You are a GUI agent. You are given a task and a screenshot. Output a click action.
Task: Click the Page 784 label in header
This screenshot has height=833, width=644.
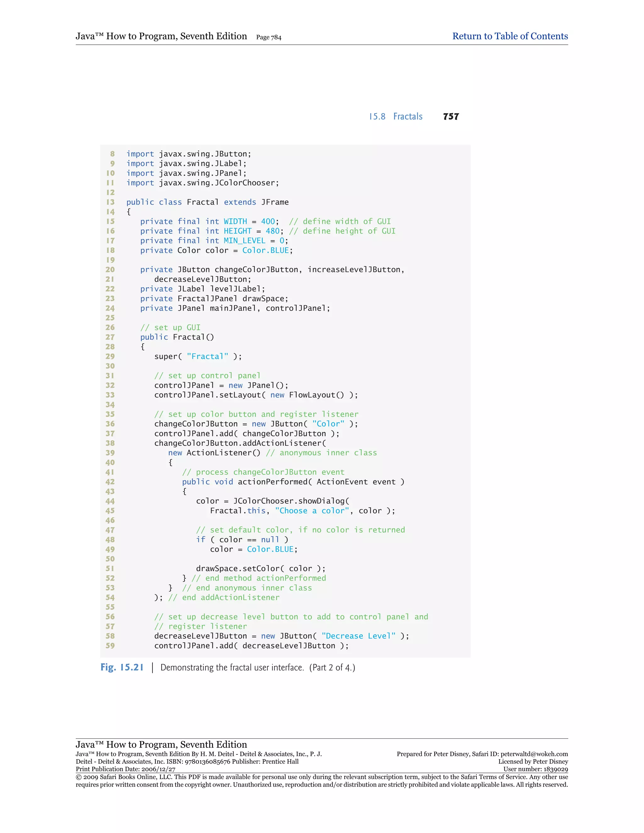[269, 37]
